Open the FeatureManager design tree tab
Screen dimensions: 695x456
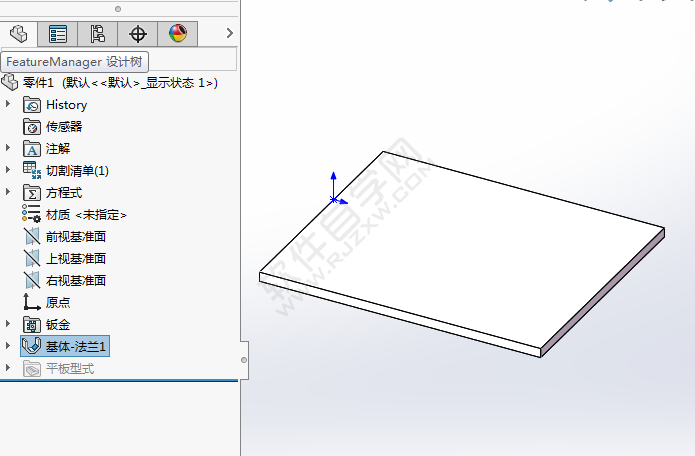18,34
